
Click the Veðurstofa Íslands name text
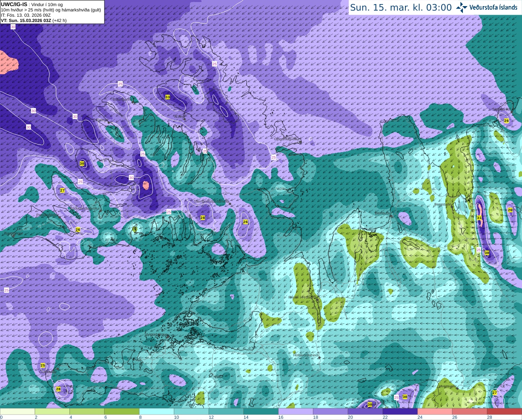pyautogui.click(x=493, y=7)
